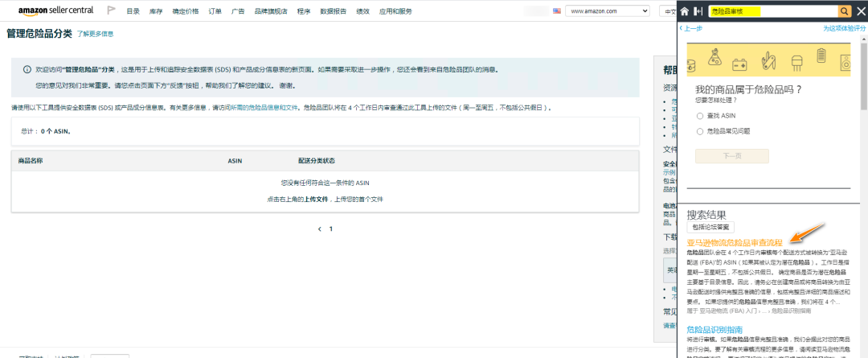Click the 为这项体验评分 link
Viewport: 868px width, 358px height.
(844, 29)
